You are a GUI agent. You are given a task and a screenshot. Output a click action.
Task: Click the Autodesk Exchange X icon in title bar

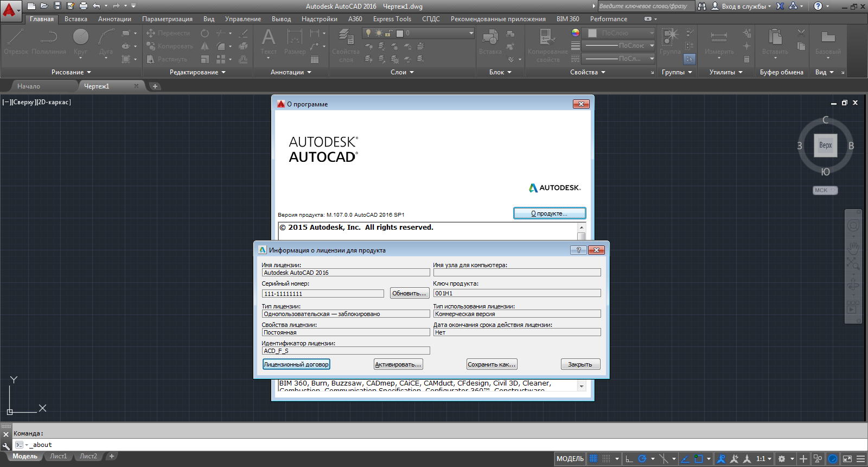[780, 6]
